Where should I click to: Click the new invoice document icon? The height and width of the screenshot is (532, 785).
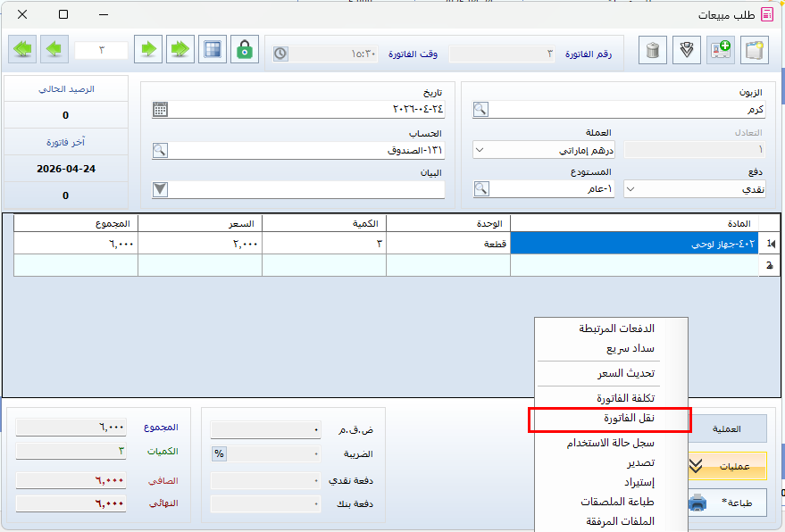point(756,50)
